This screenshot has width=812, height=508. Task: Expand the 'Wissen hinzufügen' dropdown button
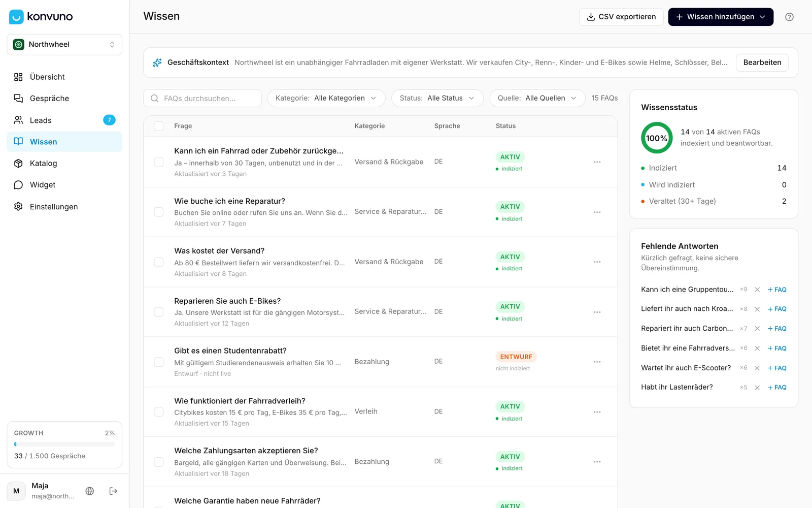[721, 17]
